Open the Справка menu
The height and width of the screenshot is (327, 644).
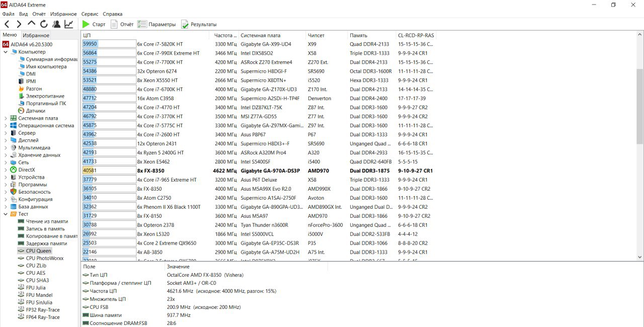pyautogui.click(x=112, y=14)
